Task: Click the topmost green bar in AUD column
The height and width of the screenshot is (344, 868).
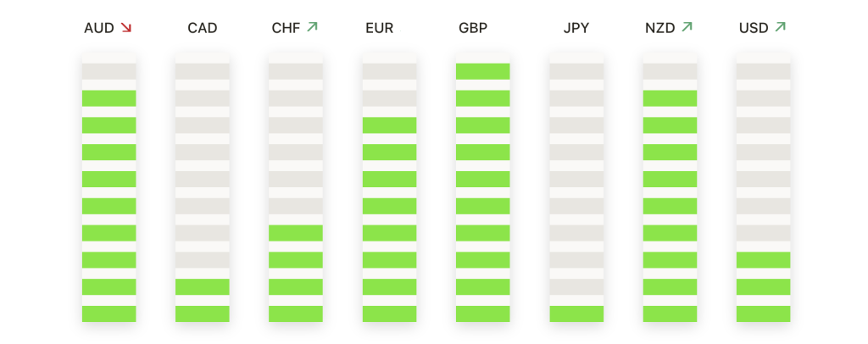Action: [109, 98]
